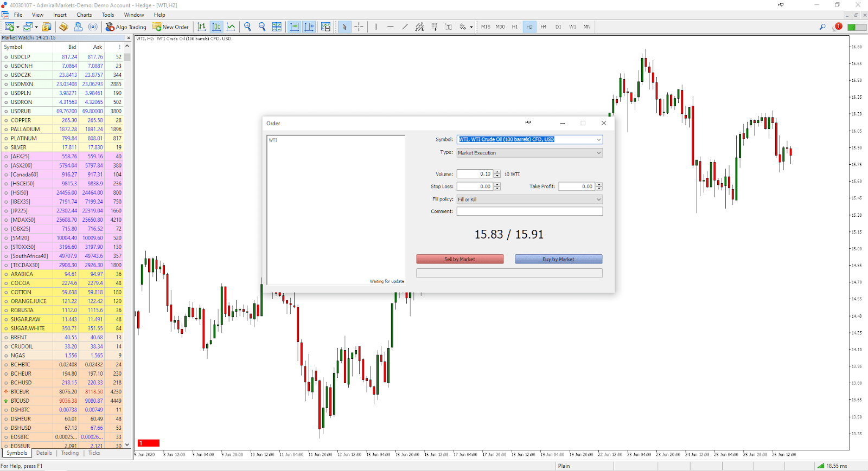Image resolution: width=868 pixels, height=471 pixels.
Task: Zoom out on the chart
Action: pos(262,27)
